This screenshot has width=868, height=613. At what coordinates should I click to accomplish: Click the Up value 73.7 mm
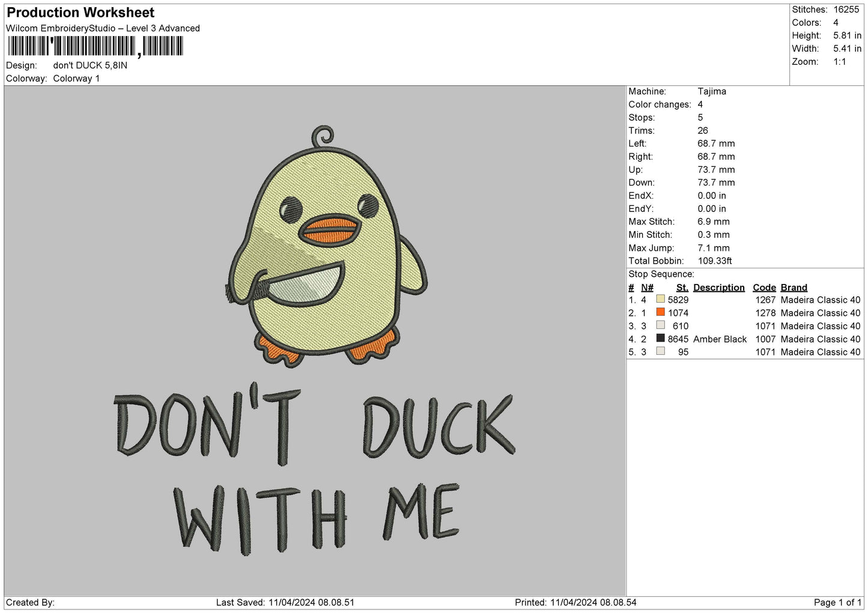716,170
